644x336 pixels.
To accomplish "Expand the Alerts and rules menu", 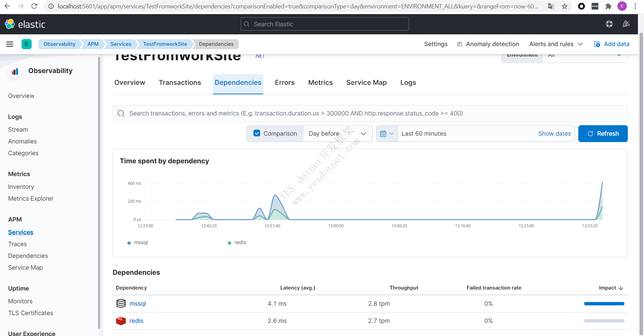I will tap(556, 44).
